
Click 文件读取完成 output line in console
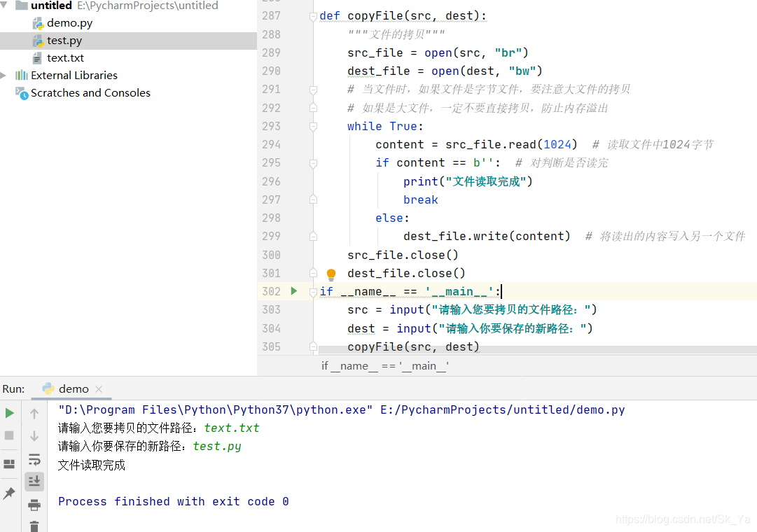[x=92, y=465]
